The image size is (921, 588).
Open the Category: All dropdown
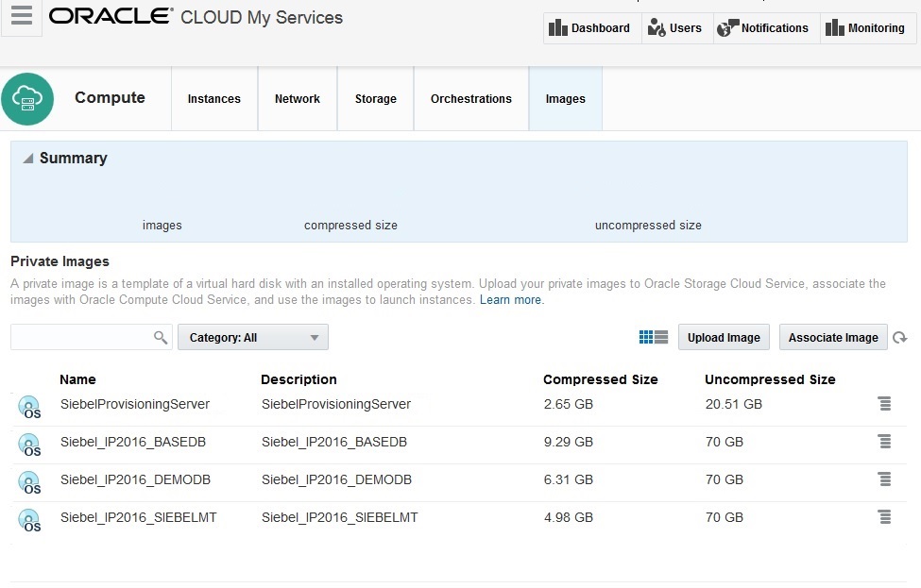click(x=252, y=336)
